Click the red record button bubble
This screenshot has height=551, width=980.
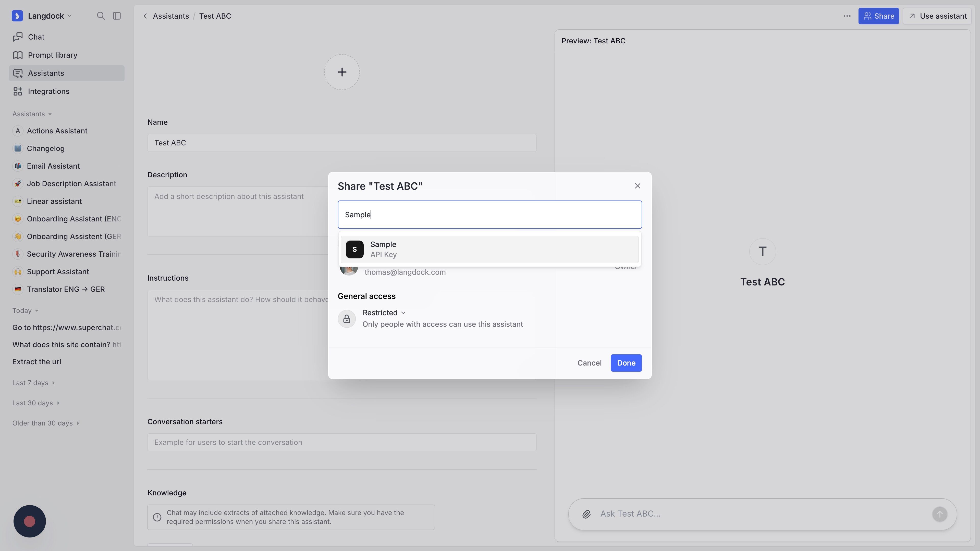pyautogui.click(x=30, y=521)
